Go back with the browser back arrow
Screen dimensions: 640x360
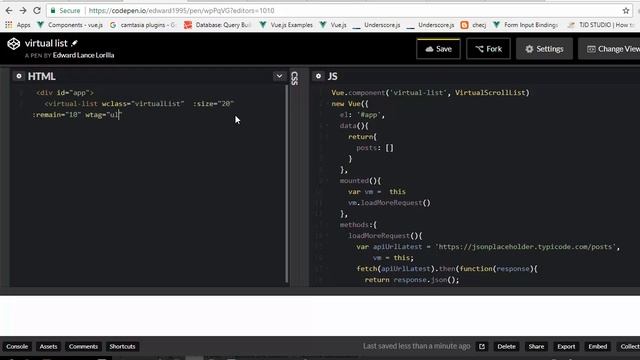click(x=9, y=11)
